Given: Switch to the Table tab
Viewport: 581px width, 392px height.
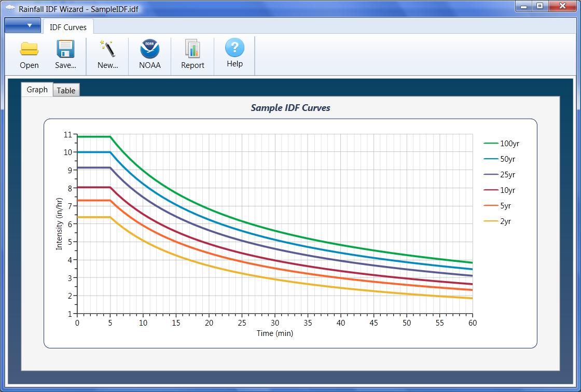Looking at the screenshot, I should [66, 90].
